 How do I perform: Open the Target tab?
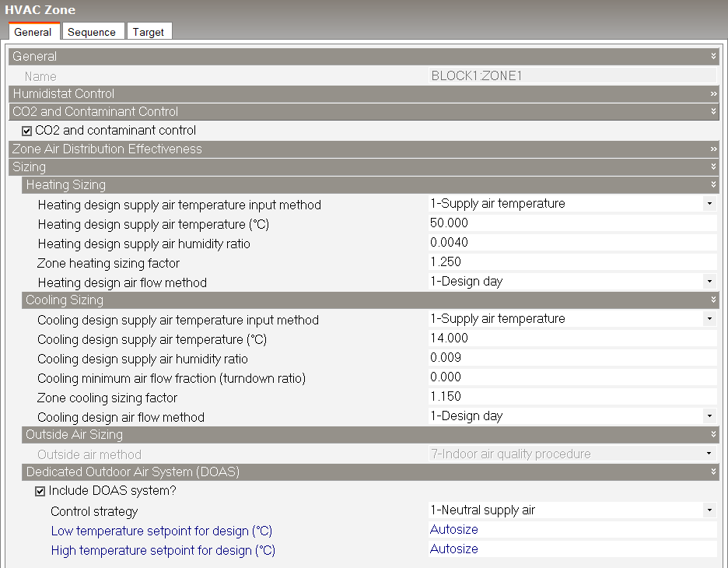[x=148, y=32]
